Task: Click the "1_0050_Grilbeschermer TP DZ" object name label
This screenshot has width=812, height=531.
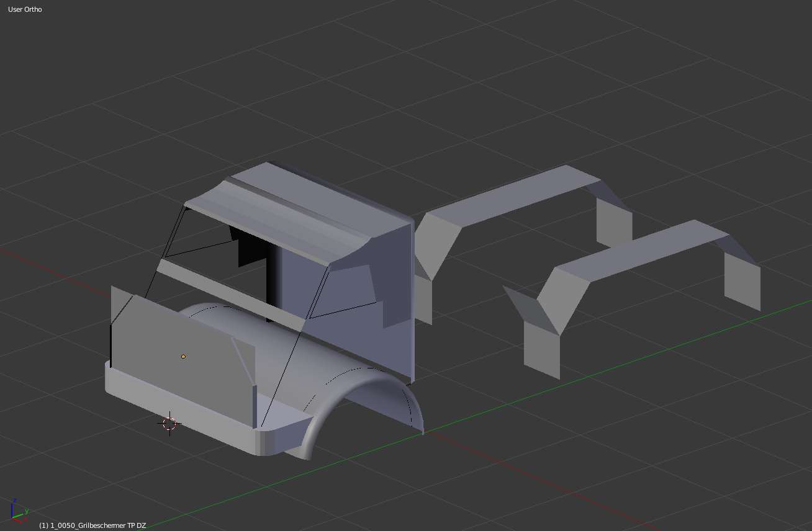Action: tap(92, 525)
